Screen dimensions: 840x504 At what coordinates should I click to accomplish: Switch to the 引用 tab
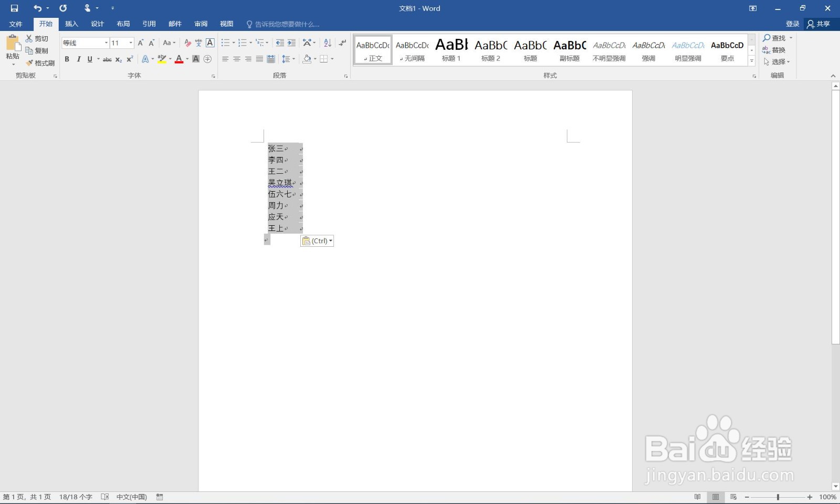(149, 24)
